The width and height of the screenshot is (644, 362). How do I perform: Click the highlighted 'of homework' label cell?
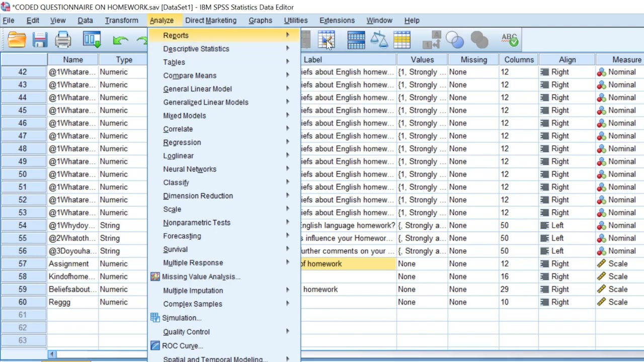pyautogui.click(x=348, y=263)
